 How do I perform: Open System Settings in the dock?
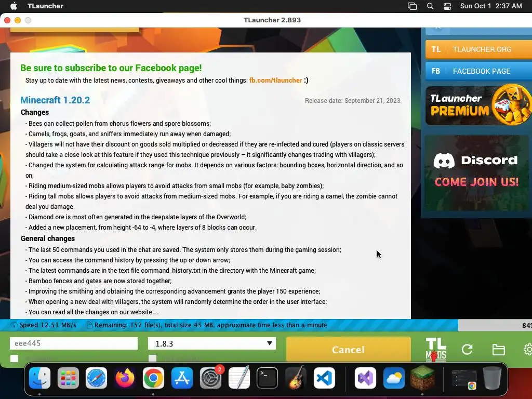tap(210, 378)
